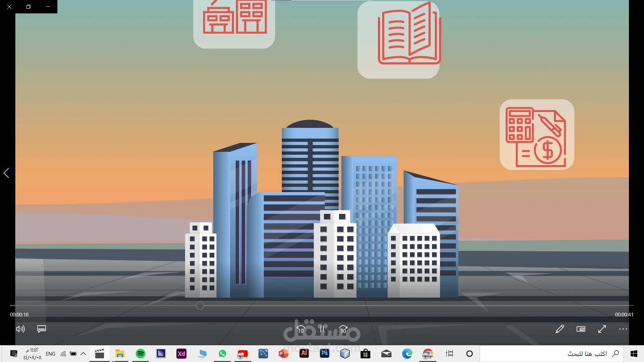This screenshot has width=644, height=362.
Task: Open the Windows Start menu
Action: coord(634,354)
